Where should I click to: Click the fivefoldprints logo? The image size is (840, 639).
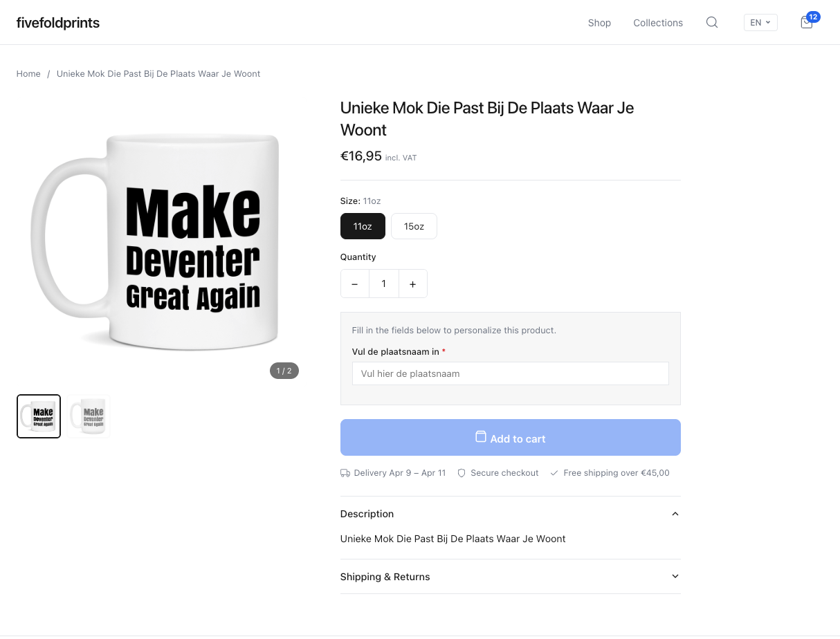point(57,22)
